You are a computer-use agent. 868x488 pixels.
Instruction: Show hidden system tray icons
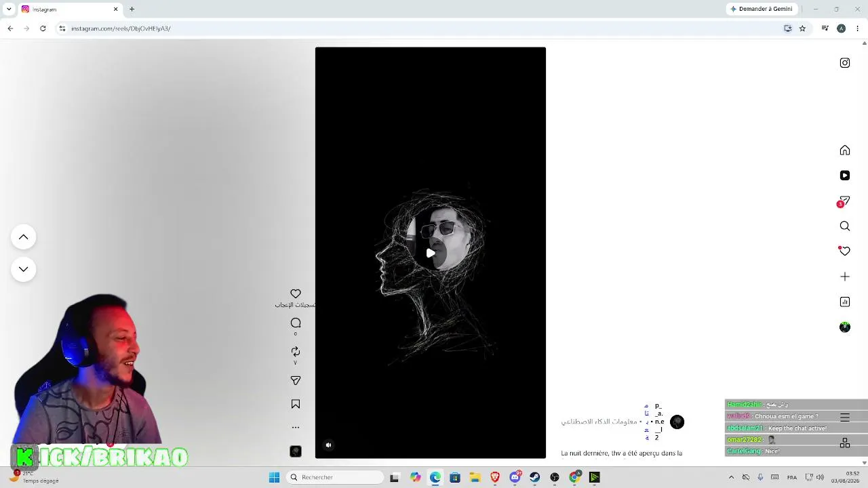click(x=731, y=478)
